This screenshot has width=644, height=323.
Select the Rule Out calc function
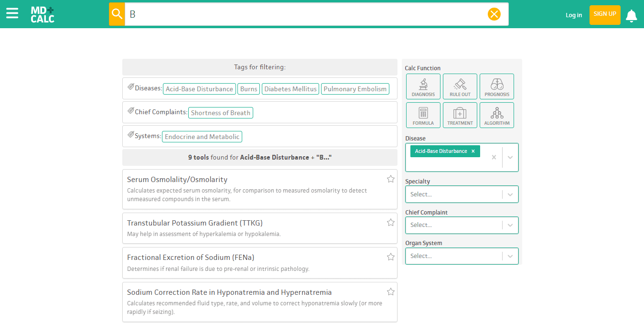[460, 86]
